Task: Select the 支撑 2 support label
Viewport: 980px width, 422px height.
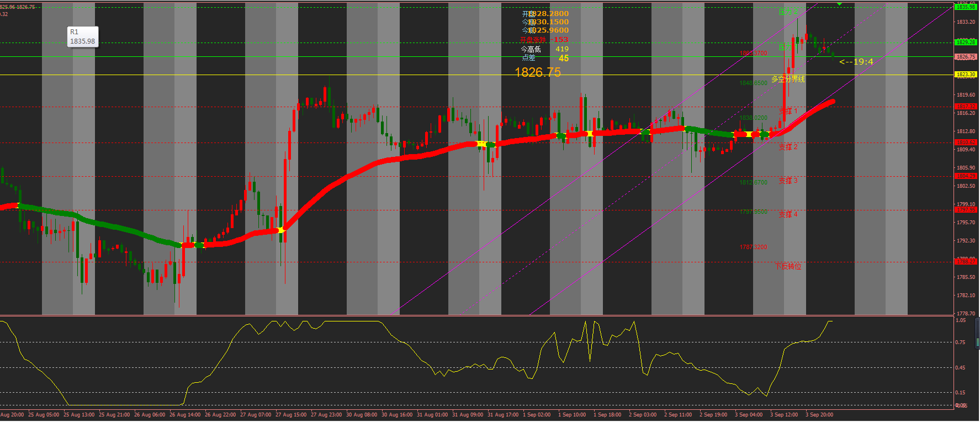Action: (788, 147)
